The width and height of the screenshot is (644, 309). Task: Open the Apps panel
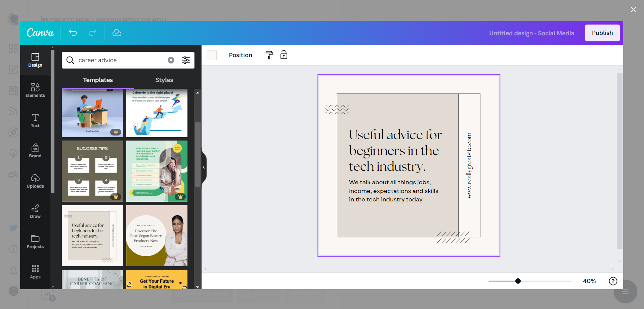(35, 272)
